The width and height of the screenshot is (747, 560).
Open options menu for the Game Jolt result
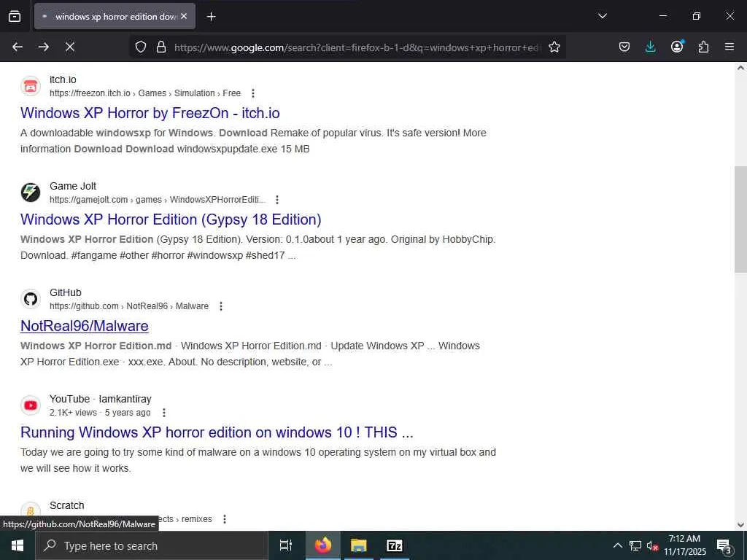click(276, 200)
